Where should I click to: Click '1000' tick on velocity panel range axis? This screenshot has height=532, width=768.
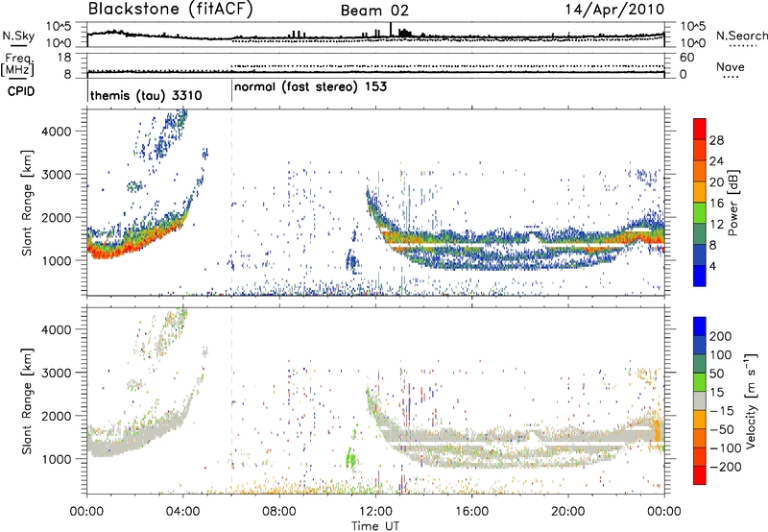[x=57, y=459]
